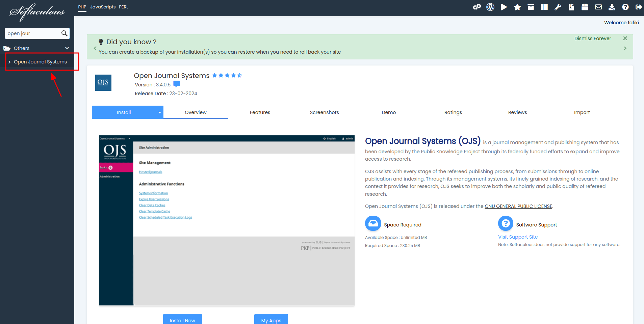The image size is (644, 324).
Task: Switch to the PHP scripts tab
Action: pyautogui.click(x=82, y=7)
